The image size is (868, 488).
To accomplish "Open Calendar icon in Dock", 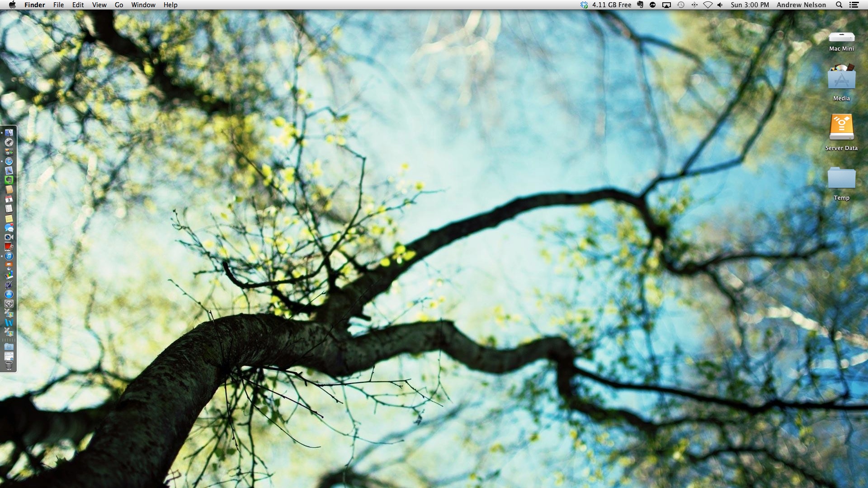I will point(9,199).
